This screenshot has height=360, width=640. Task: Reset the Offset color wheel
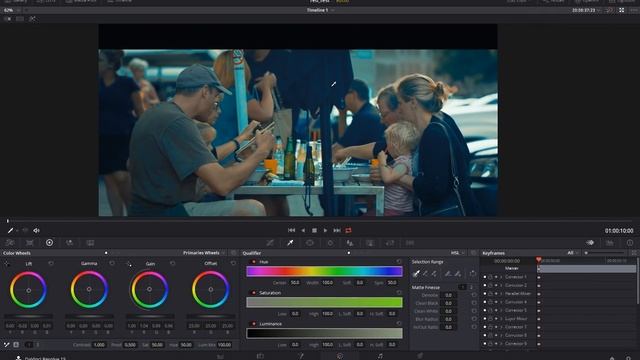(233, 264)
